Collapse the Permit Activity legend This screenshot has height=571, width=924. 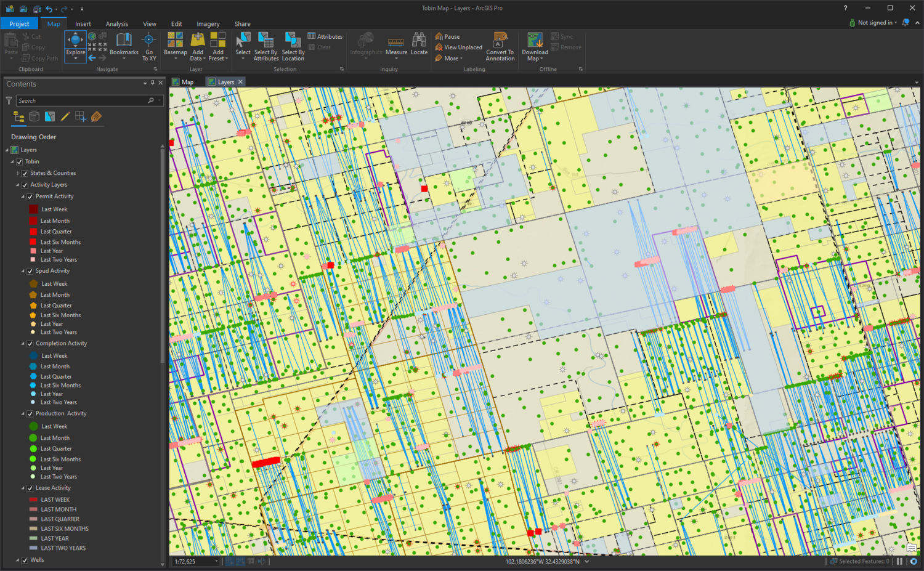pyautogui.click(x=23, y=196)
